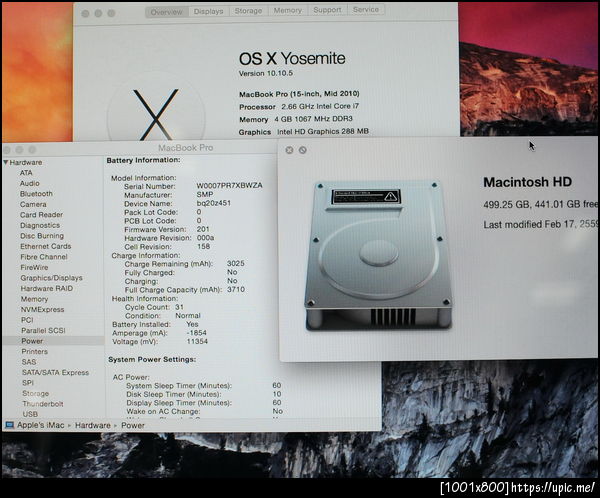Image resolution: width=600 pixels, height=498 pixels.
Task: Open Graphics/Displays info
Action: coord(51,278)
